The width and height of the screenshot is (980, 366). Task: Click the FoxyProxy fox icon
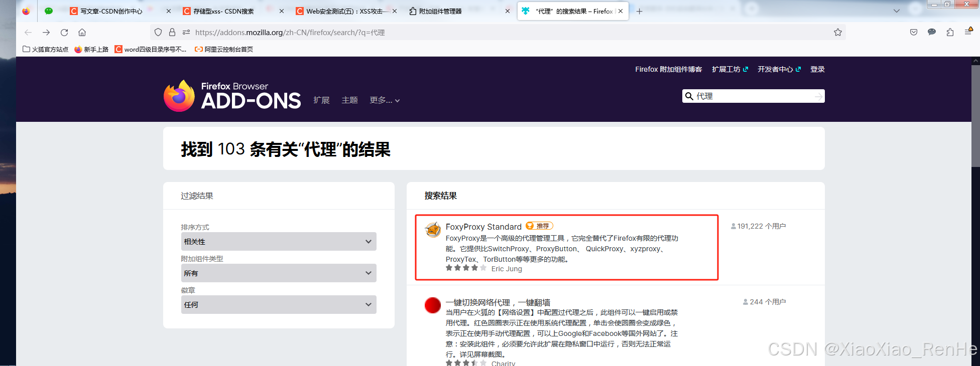pos(433,230)
